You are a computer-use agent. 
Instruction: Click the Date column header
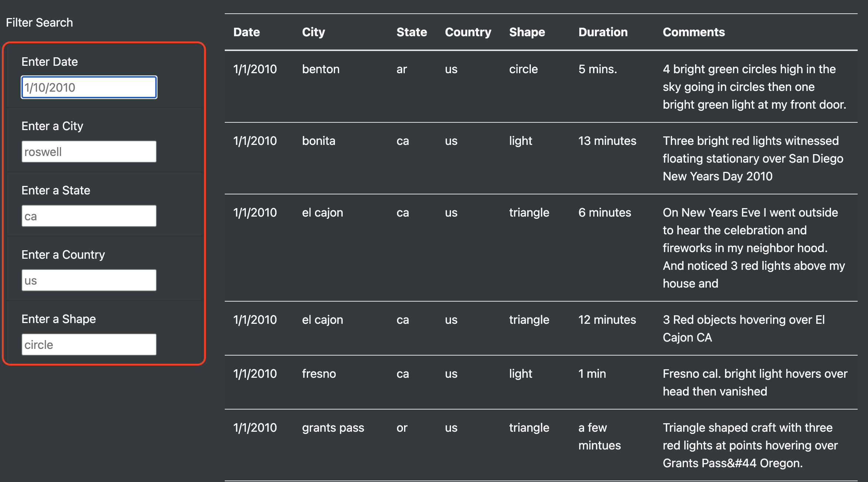click(247, 32)
